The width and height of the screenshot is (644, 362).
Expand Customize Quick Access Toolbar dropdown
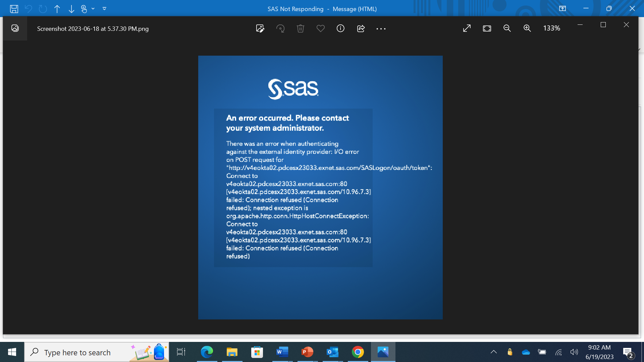(x=104, y=9)
